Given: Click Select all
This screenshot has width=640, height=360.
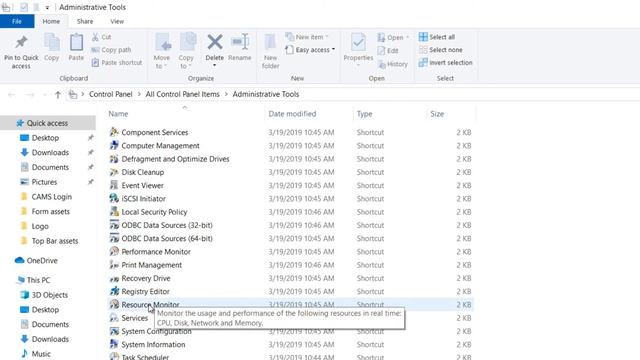Looking at the screenshot, I should point(437,37).
